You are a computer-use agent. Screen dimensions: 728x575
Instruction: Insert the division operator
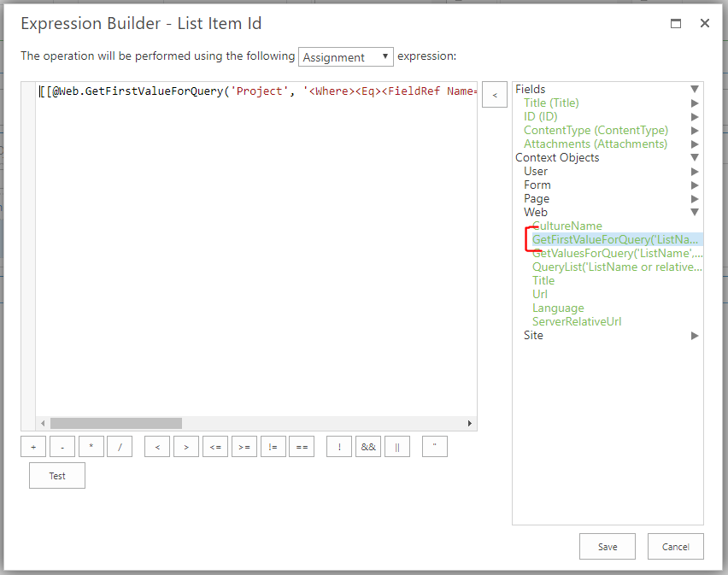pos(120,446)
